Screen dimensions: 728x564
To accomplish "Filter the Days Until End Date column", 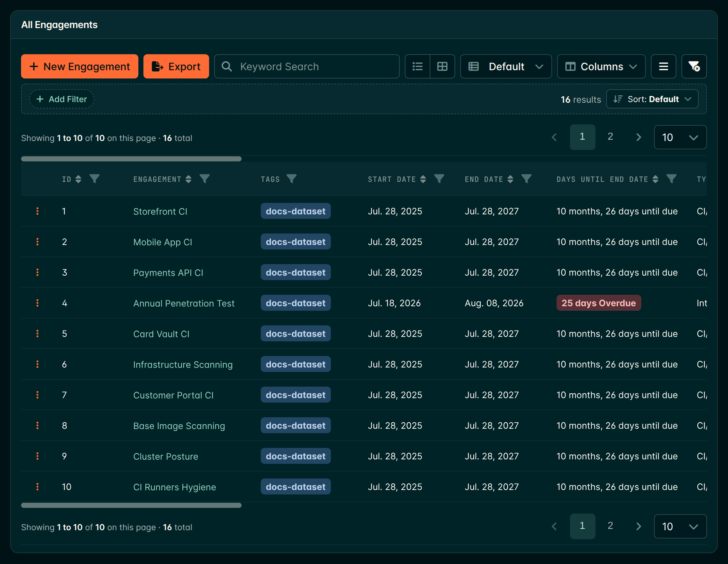I will [671, 179].
